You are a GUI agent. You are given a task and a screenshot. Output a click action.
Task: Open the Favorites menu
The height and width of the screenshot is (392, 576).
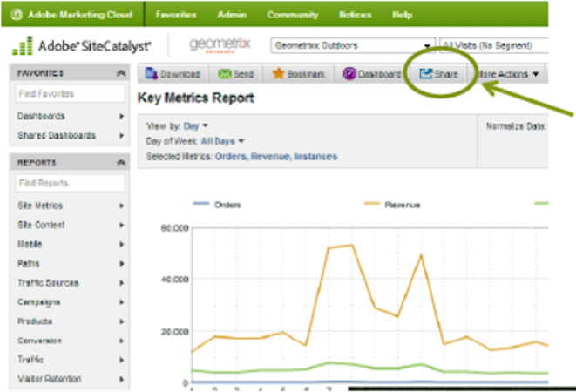click(176, 15)
